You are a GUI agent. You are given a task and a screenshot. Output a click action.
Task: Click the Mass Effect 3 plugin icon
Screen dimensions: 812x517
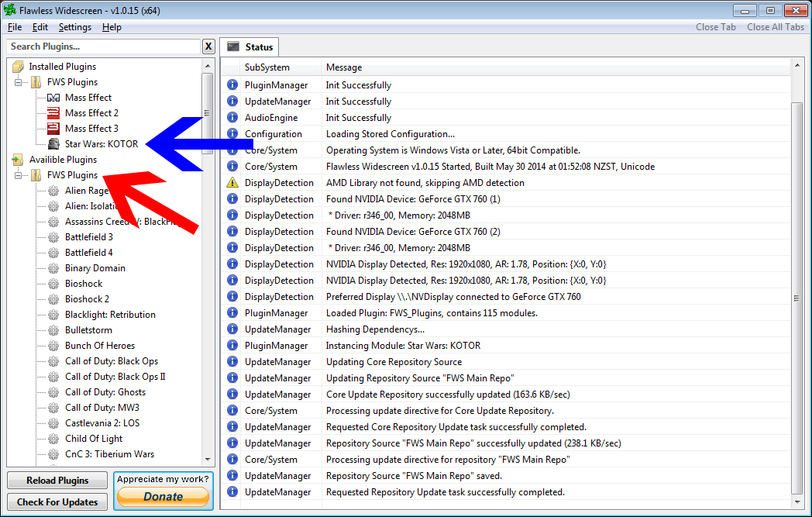[x=53, y=129]
